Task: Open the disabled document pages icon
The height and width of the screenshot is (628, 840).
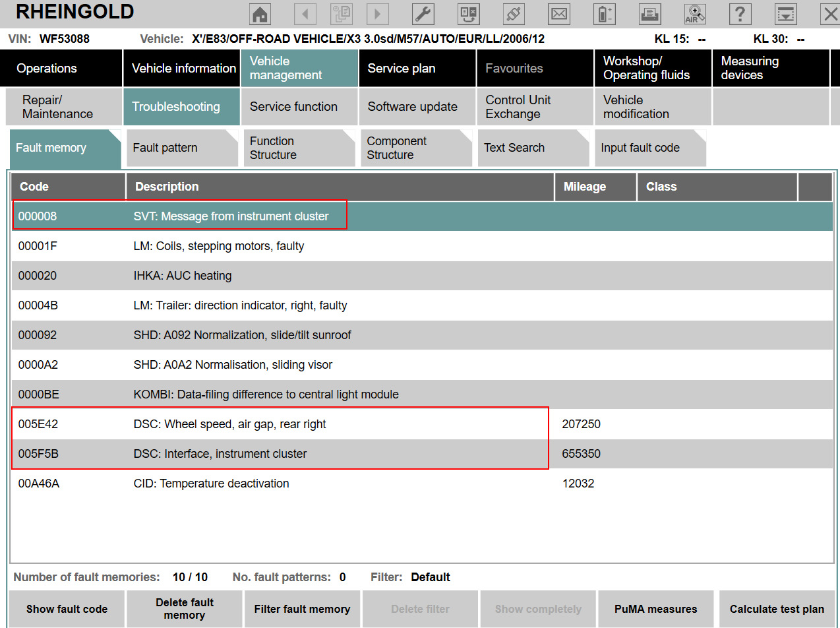Action: pos(341,14)
